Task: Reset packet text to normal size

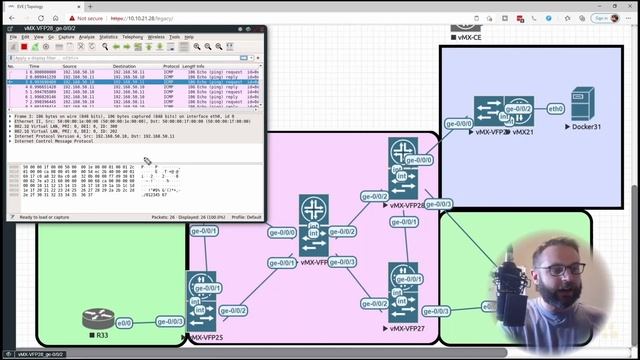Action: [219, 47]
